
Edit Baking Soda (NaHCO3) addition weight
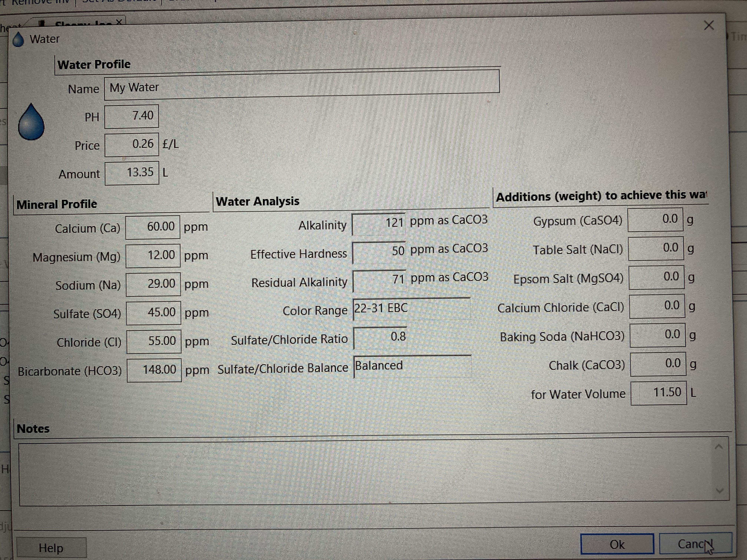tap(658, 335)
